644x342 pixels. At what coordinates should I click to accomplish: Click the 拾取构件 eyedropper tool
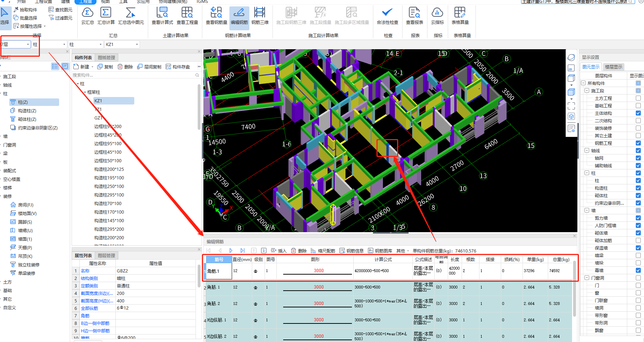tap(25, 10)
